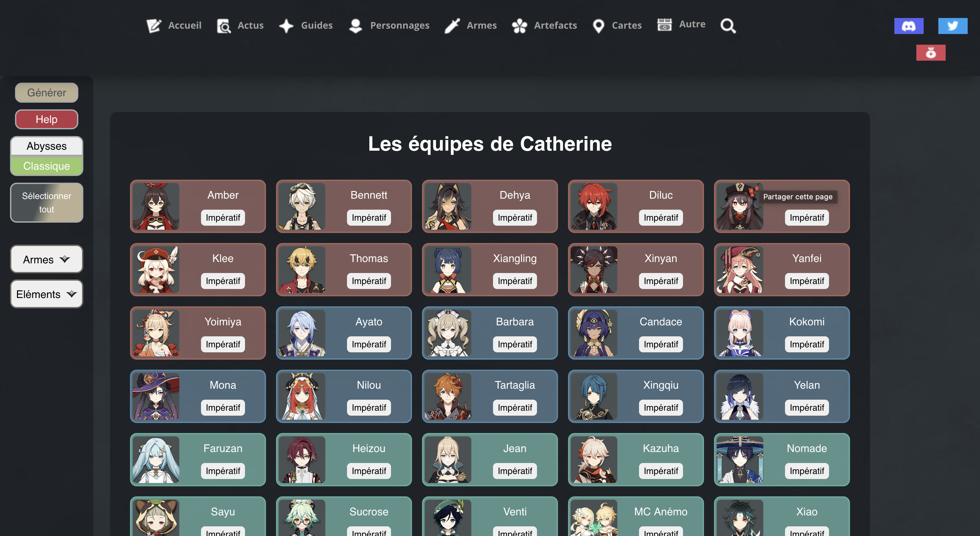
Task: Select Nomade's character portrait
Action: [x=740, y=460]
